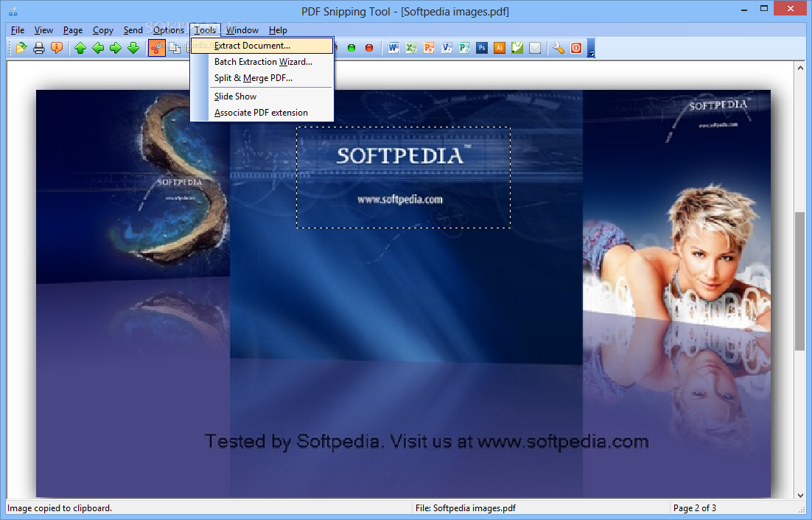Click the red circle toolbar button

point(369,48)
